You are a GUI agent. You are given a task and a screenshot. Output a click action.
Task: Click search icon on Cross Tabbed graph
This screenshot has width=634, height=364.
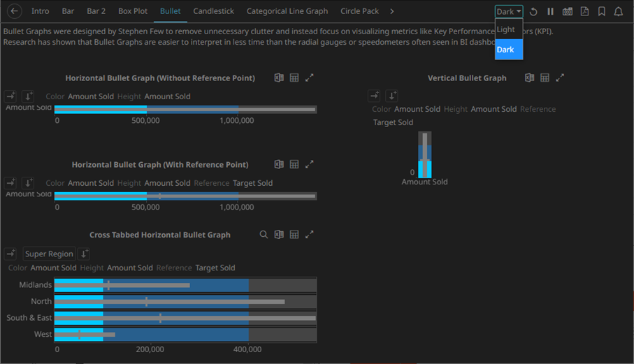click(x=264, y=235)
